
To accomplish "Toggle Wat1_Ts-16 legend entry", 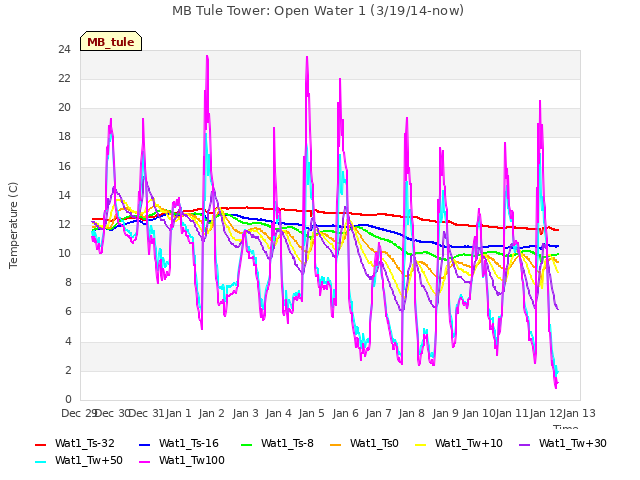I will (x=179, y=443).
